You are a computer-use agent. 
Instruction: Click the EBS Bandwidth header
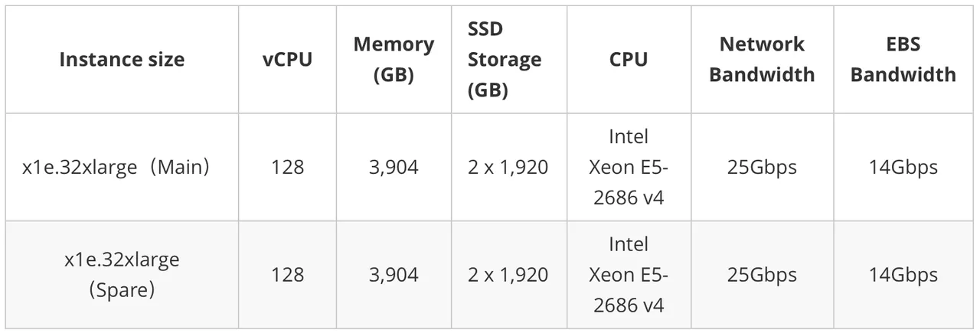pyautogui.click(x=903, y=60)
